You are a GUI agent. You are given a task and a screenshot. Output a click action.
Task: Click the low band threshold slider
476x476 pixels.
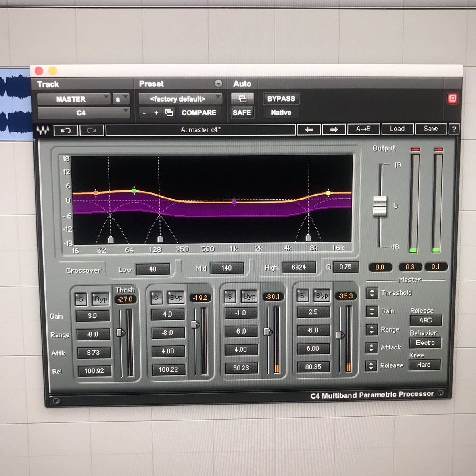point(120,332)
